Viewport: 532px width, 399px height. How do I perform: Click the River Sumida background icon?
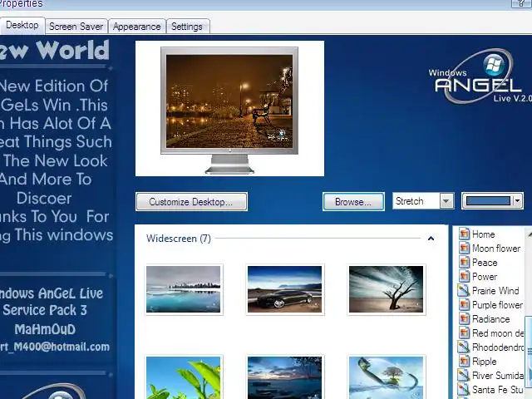[x=464, y=376]
